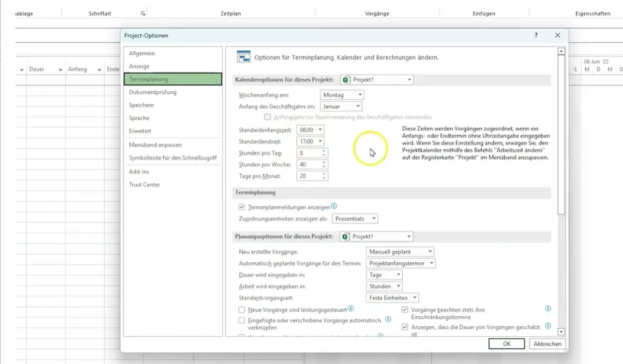Click scroll down arrow in options panel

(x=561, y=331)
